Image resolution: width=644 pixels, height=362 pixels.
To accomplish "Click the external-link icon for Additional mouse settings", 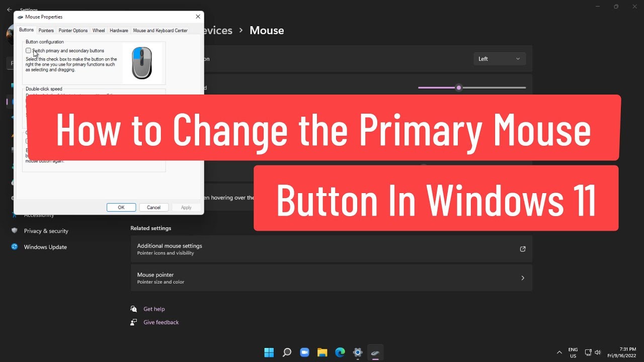I will point(523,249).
